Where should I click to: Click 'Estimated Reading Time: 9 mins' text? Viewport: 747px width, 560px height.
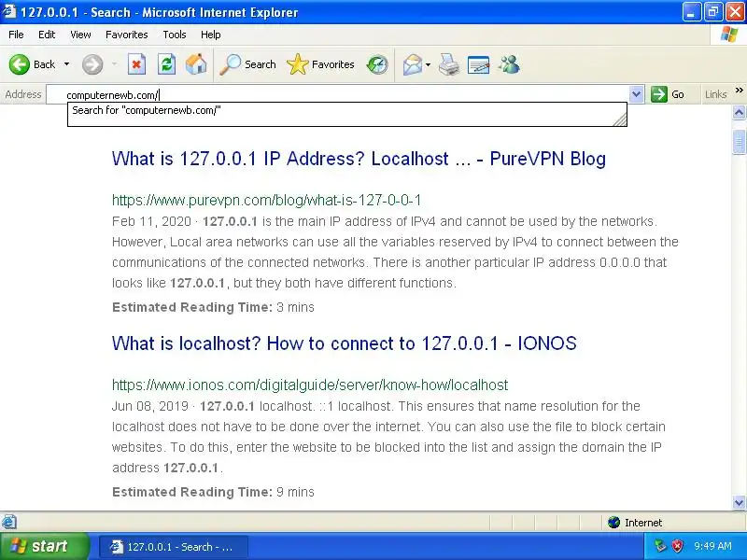coord(213,492)
